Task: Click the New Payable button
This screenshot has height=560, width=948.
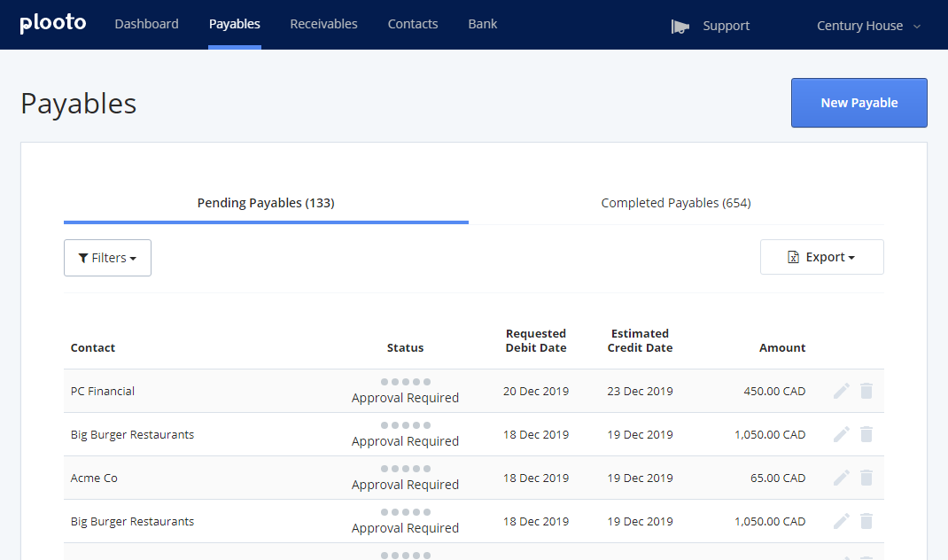Action: point(859,102)
